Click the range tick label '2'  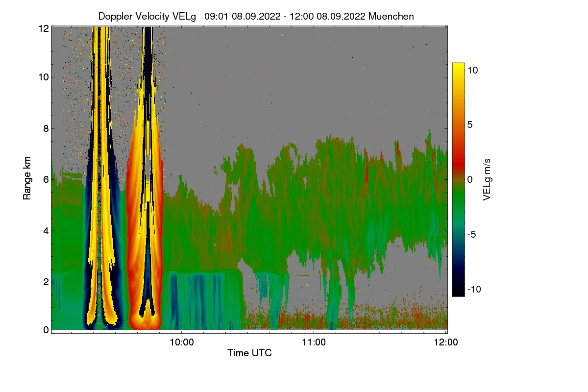[46, 282]
